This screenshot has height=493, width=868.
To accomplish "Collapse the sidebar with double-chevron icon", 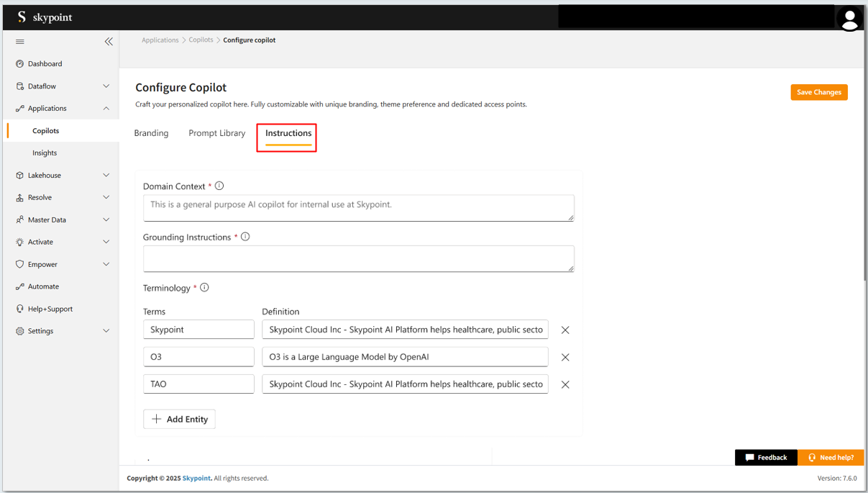I will (x=109, y=42).
